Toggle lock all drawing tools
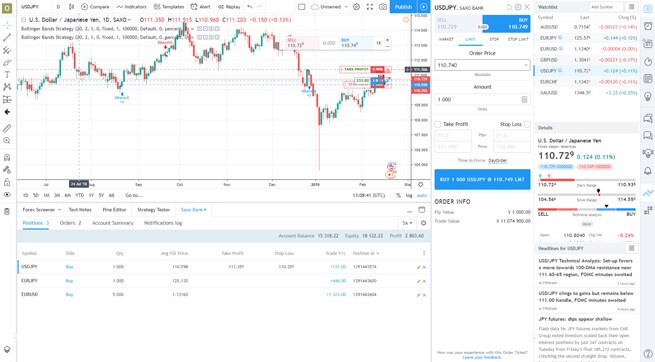 click(x=7, y=182)
